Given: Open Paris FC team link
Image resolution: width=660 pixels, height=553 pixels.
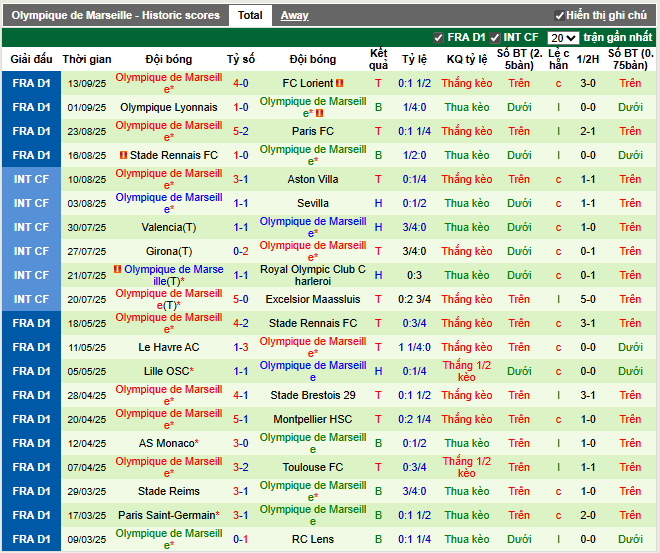Looking at the screenshot, I should pyautogui.click(x=313, y=131).
